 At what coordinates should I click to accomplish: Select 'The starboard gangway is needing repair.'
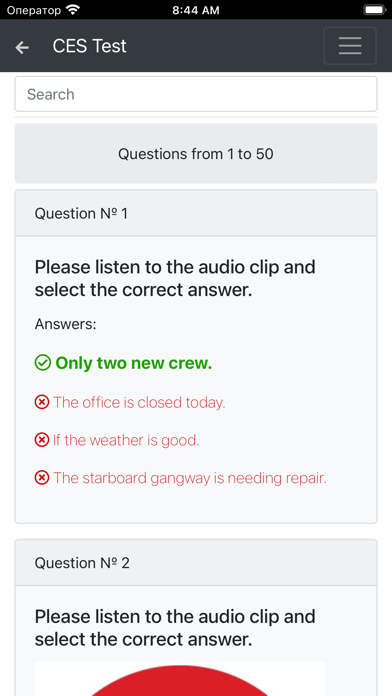pyautogui.click(x=190, y=478)
